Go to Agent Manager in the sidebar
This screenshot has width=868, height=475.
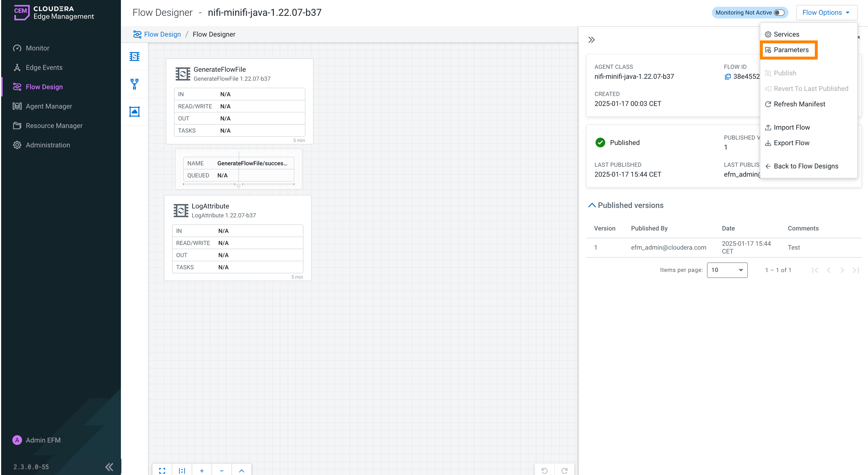click(x=49, y=106)
